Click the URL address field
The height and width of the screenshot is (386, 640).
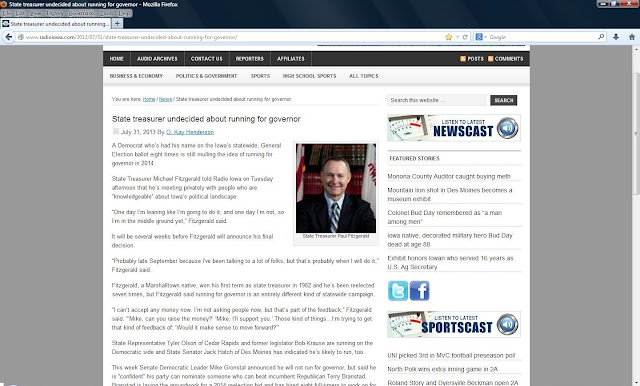pos(233,37)
